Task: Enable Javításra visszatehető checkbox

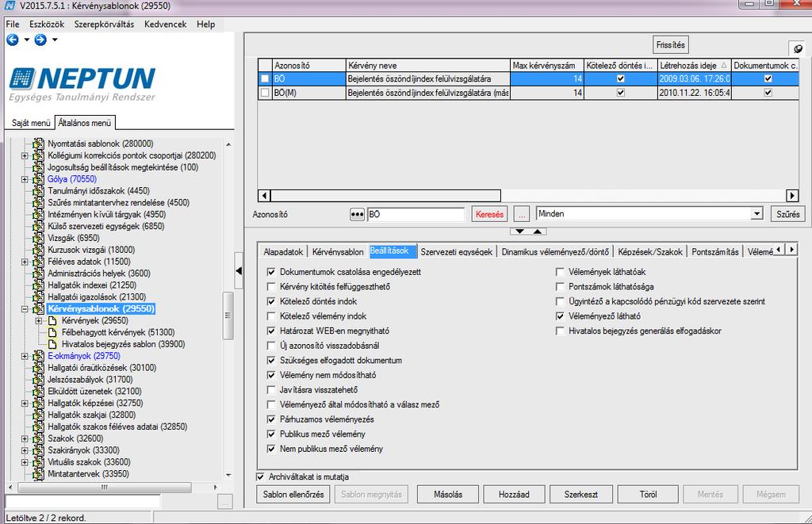Action: pyautogui.click(x=271, y=390)
